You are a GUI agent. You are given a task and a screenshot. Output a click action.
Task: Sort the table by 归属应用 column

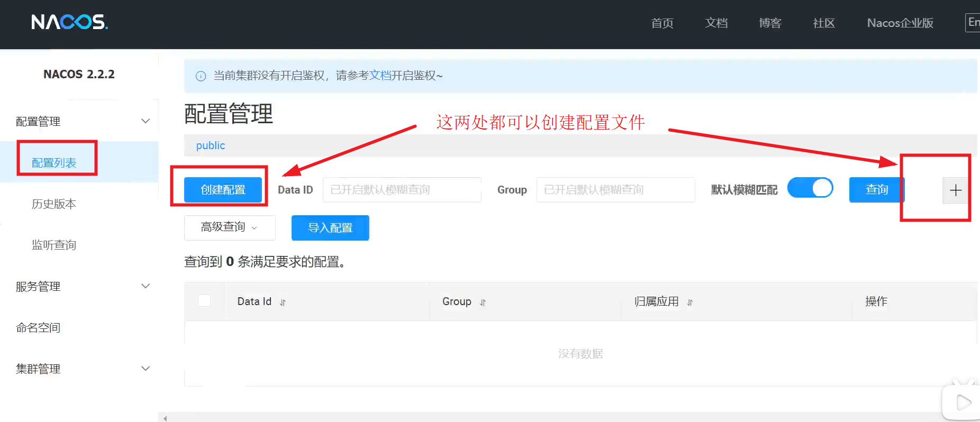[690, 302]
